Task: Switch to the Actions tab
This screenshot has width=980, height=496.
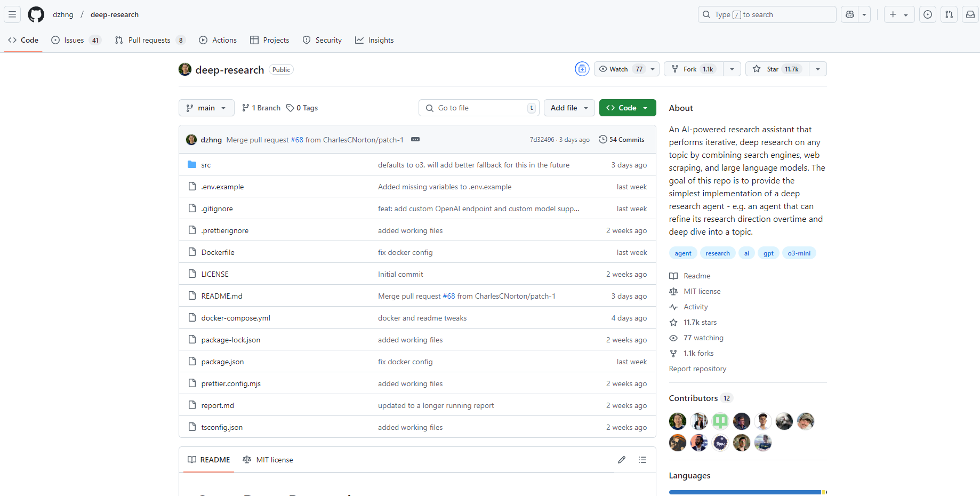Action: 218,40
